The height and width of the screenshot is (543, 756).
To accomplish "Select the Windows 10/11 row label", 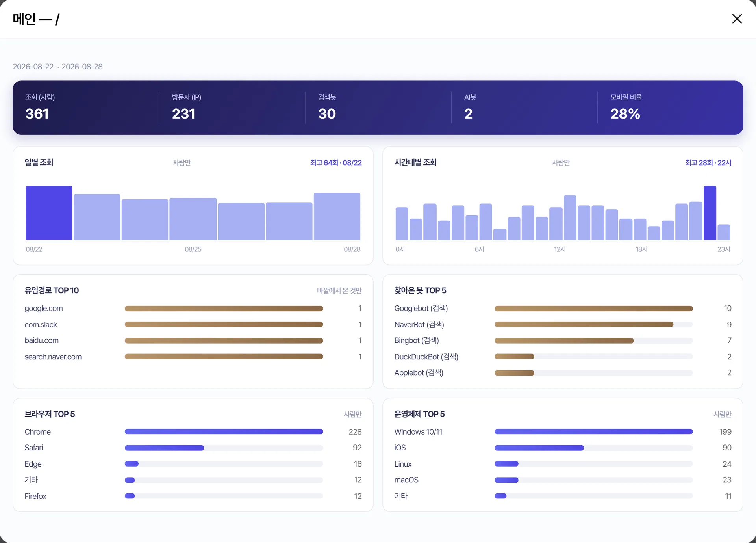I will pos(418,432).
